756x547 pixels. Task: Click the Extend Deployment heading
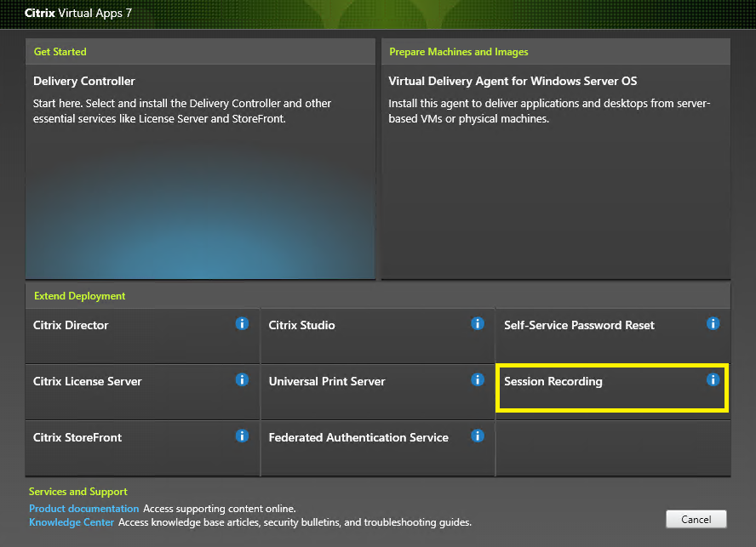pos(79,296)
